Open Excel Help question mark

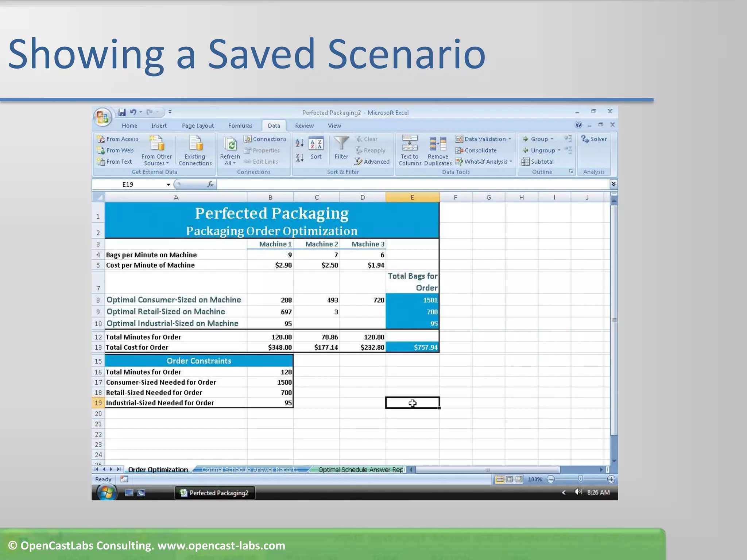(578, 125)
